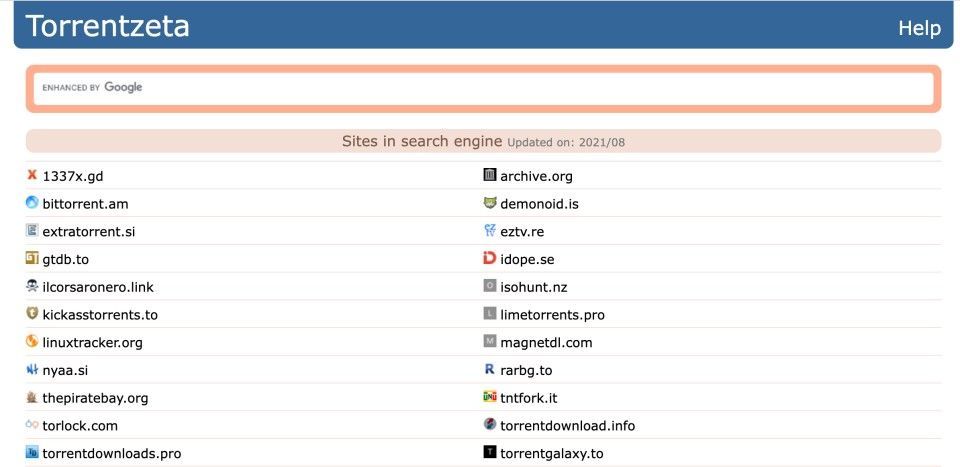Click the nyaa.si blue favicon
Viewport: 960px width, 467px height.
(32, 369)
